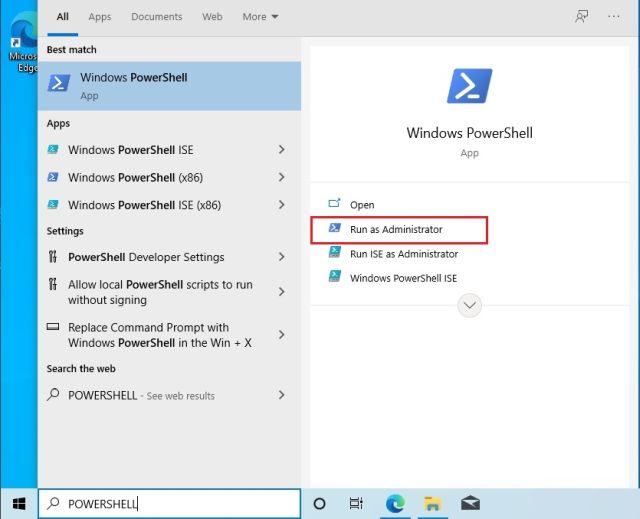
Task: Click the search box containing POWERSHELL
Action: (169, 503)
